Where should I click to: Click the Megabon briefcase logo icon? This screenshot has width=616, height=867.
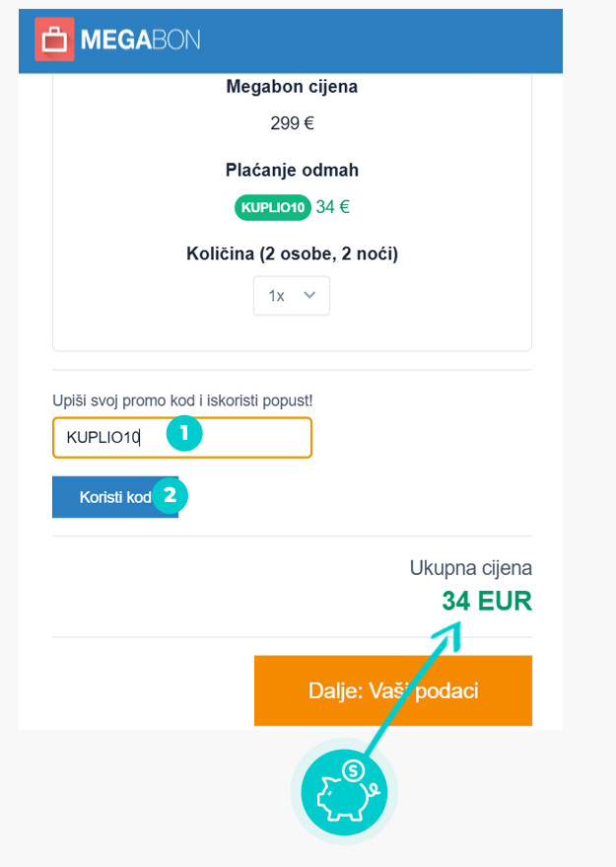[x=54, y=39]
